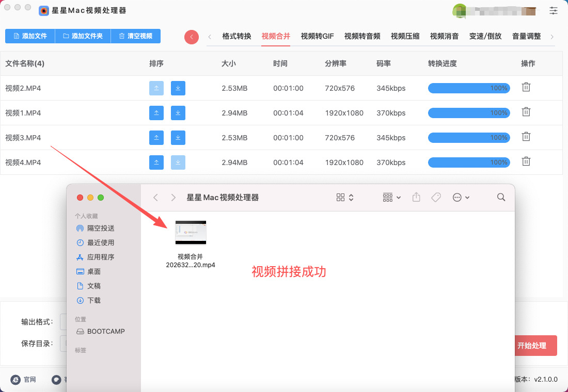Show earlier function tabs with left chevron
This screenshot has width=568, height=392.
(209, 37)
